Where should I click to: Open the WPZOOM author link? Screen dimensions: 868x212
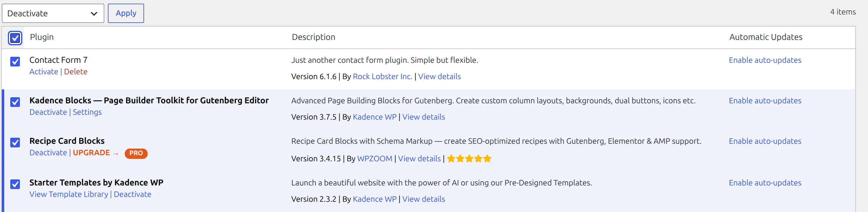click(x=374, y=159)
